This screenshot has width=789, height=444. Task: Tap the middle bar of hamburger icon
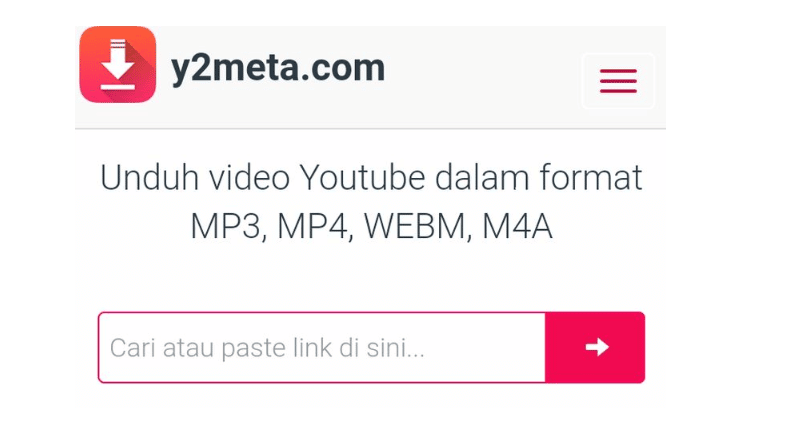pyautogui.click(x=618, y=81)
